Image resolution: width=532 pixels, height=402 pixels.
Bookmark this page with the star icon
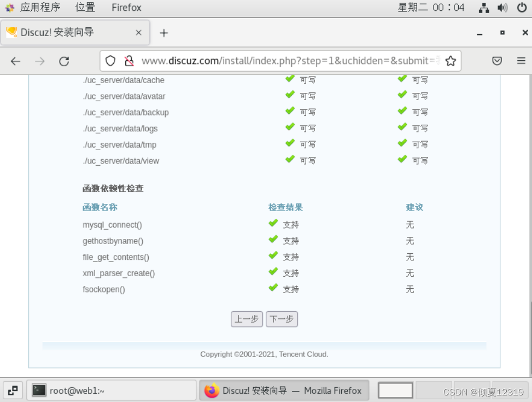coord(451,61)
